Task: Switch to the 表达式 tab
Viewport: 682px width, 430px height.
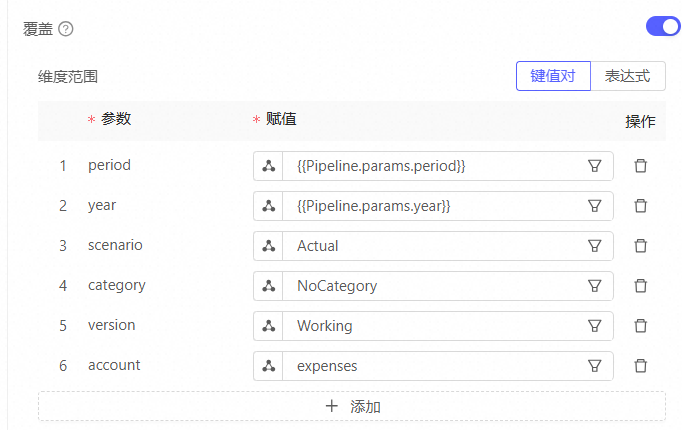Action: pyautogui.click(x=628, y=76)
